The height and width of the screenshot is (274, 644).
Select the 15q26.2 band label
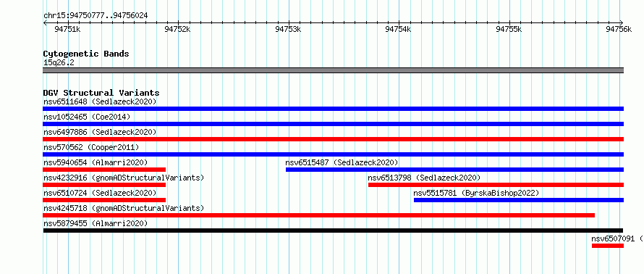[59, 63]
